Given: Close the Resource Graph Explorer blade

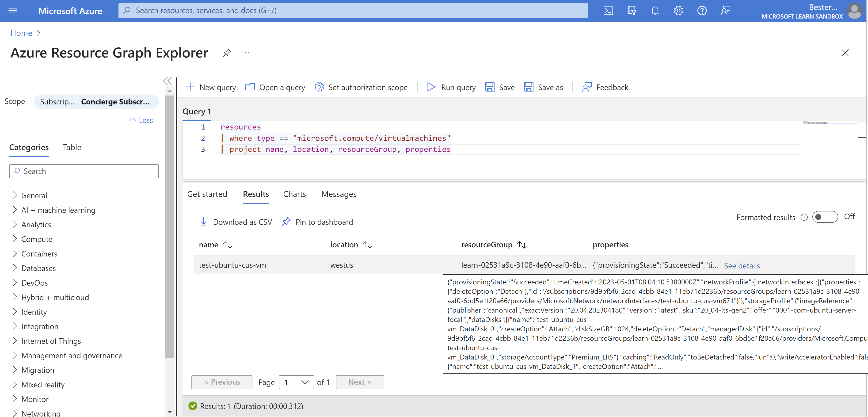Looking at the screenshot, I should pos(845,53).
